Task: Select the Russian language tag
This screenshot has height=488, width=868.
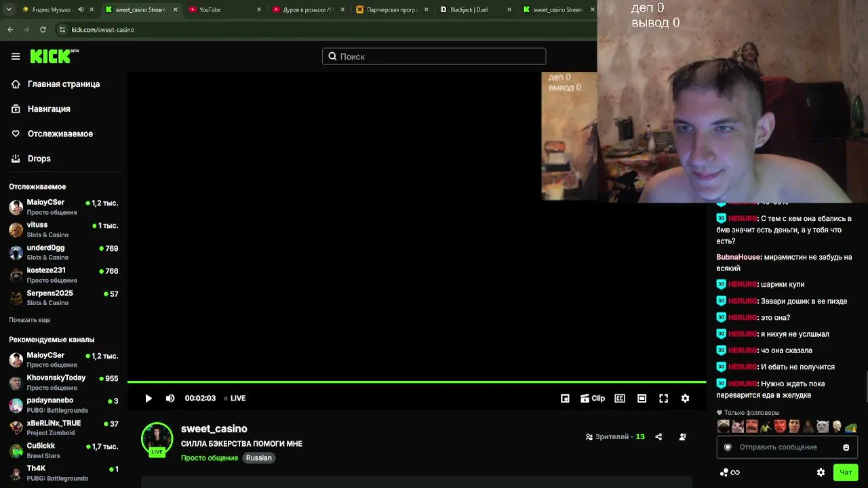Action: [258, 458]
